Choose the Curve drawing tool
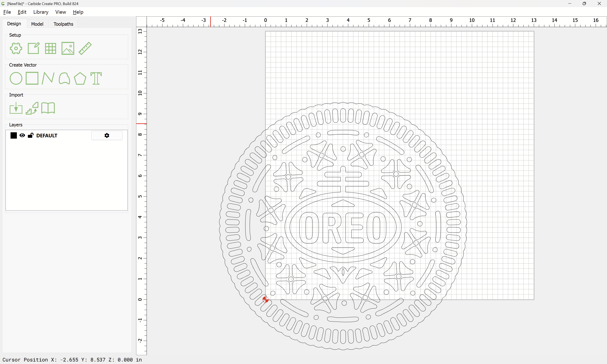Screen dimensions: 607x364 pyautogui.click(x=64, y=79)
